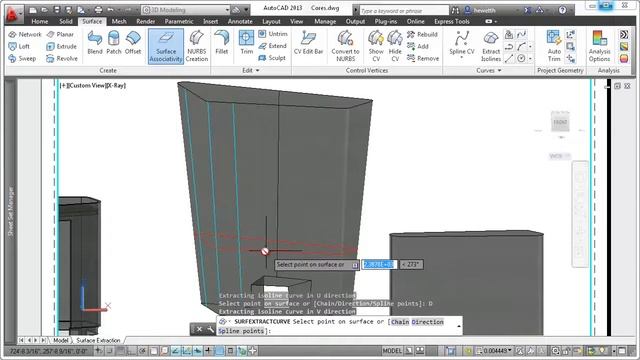Select the surface Trim tool
640x360 pixels.
247,42
